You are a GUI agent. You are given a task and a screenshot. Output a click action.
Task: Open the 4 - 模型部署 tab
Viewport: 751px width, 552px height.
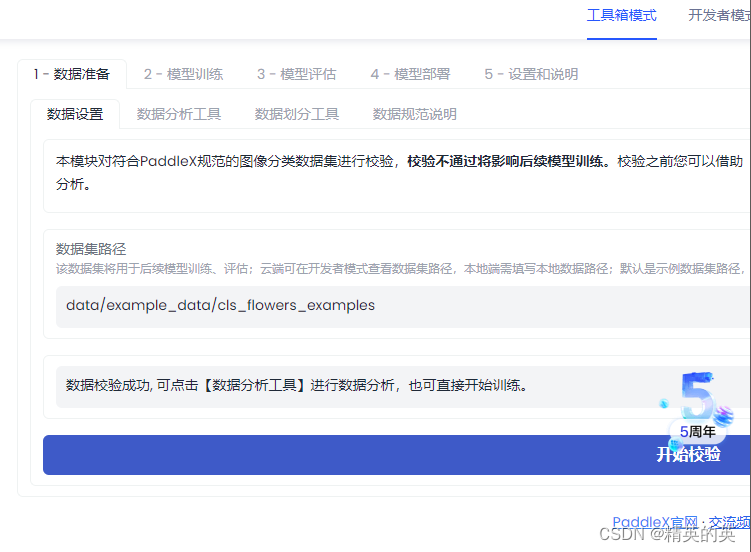pos(410,74)
